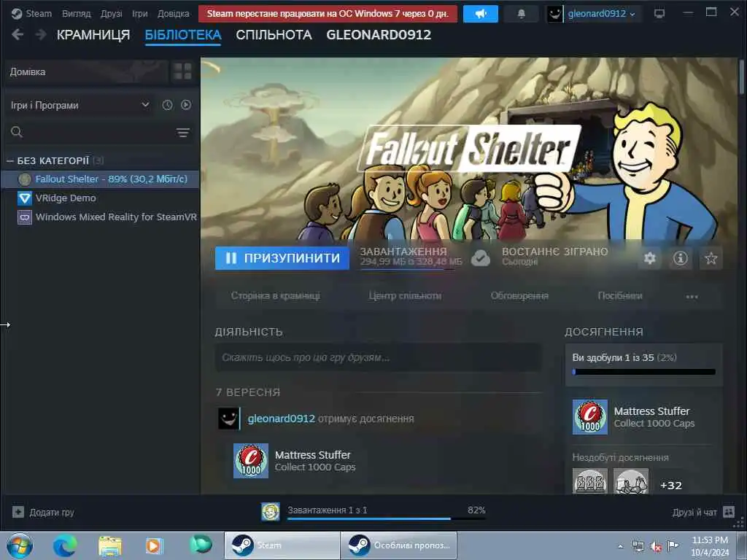This screenshot has width=747, height=560.
Task: Open the notifications bell
Action: pyautogui.click(x=521, y=14)
